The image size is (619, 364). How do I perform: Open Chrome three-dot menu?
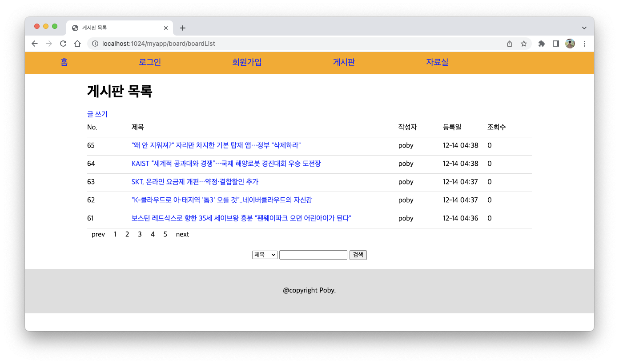pyautogui.click(x=584, y=44)
